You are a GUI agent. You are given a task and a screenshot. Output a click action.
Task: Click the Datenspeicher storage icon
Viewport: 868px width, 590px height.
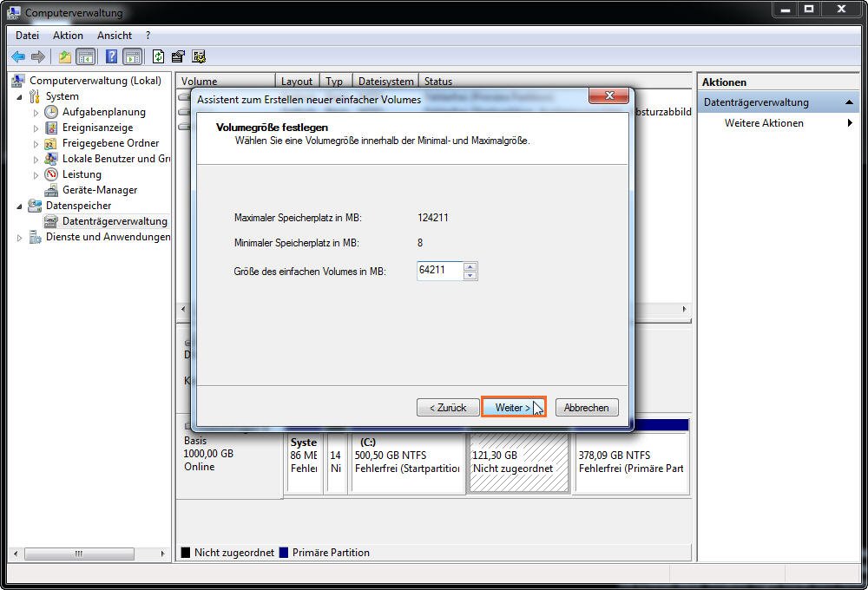pyautogui.click(x=35, y=206)
